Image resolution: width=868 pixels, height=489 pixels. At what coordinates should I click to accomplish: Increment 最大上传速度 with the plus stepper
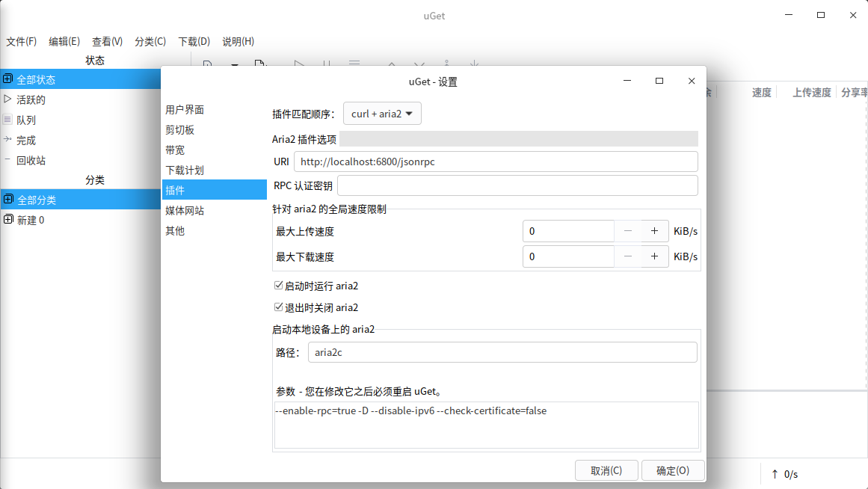tap(654, 230)
